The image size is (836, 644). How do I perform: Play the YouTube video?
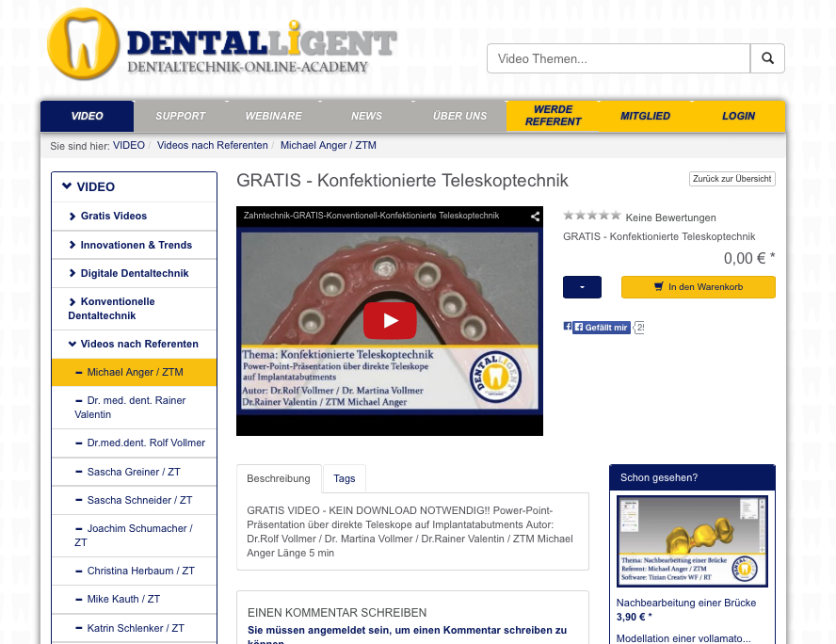(390, 320)
